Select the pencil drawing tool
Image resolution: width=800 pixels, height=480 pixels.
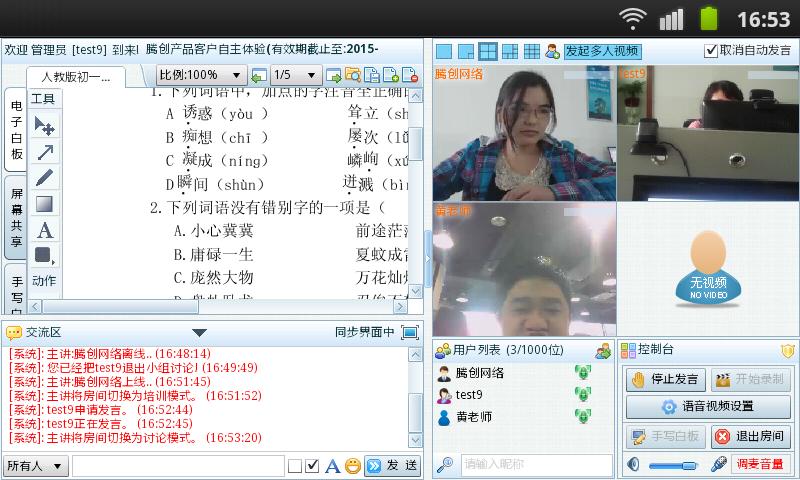pyautogui.click(x=44, y=178)
